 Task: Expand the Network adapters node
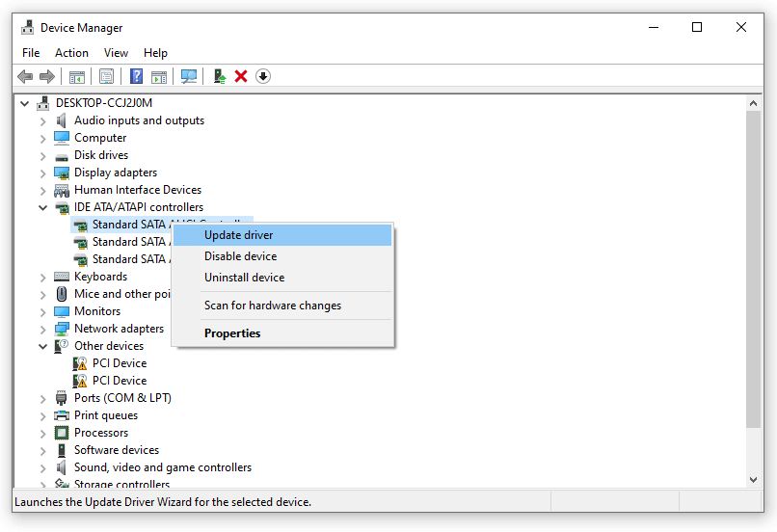click(x=43, y=330)
